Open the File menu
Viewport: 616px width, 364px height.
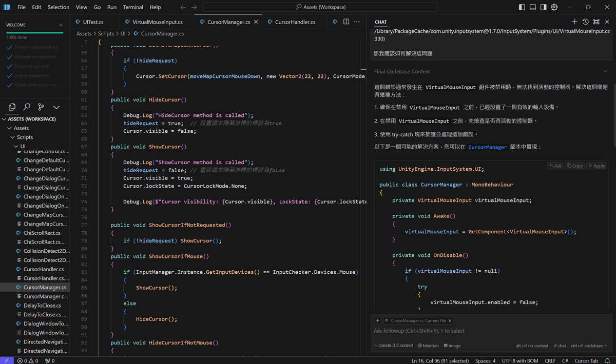21,7
